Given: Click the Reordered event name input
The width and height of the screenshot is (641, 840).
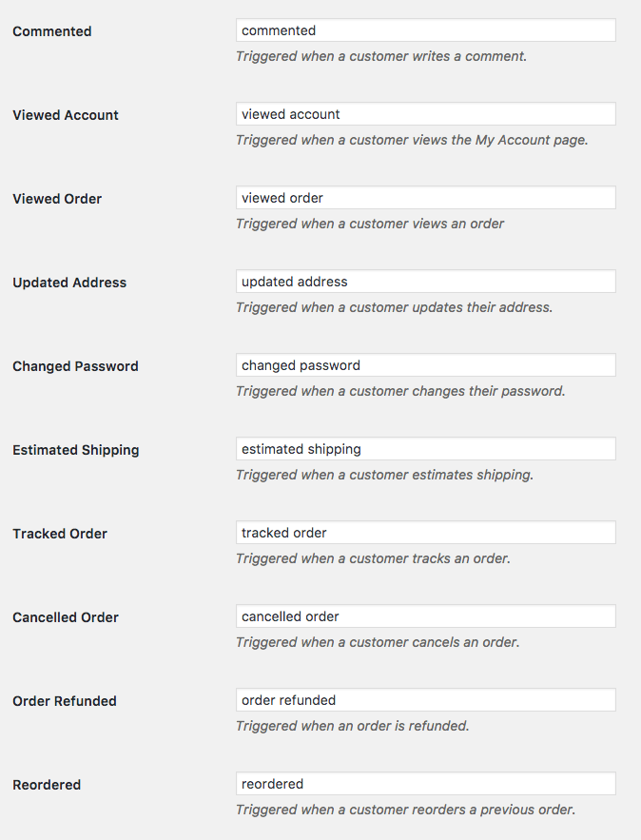Looking at the screenshot, I should (x=426, y=784).
